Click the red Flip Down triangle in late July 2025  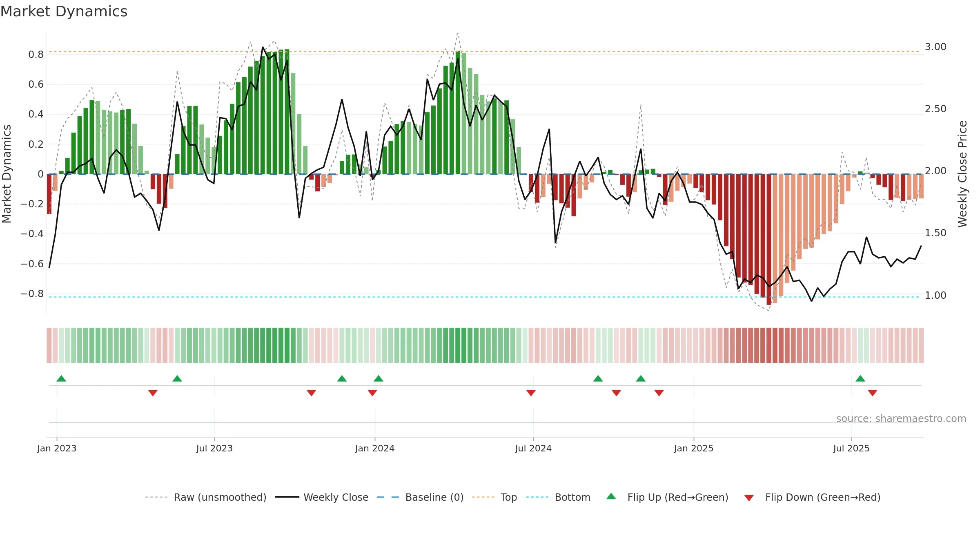[x=873, y=393]
